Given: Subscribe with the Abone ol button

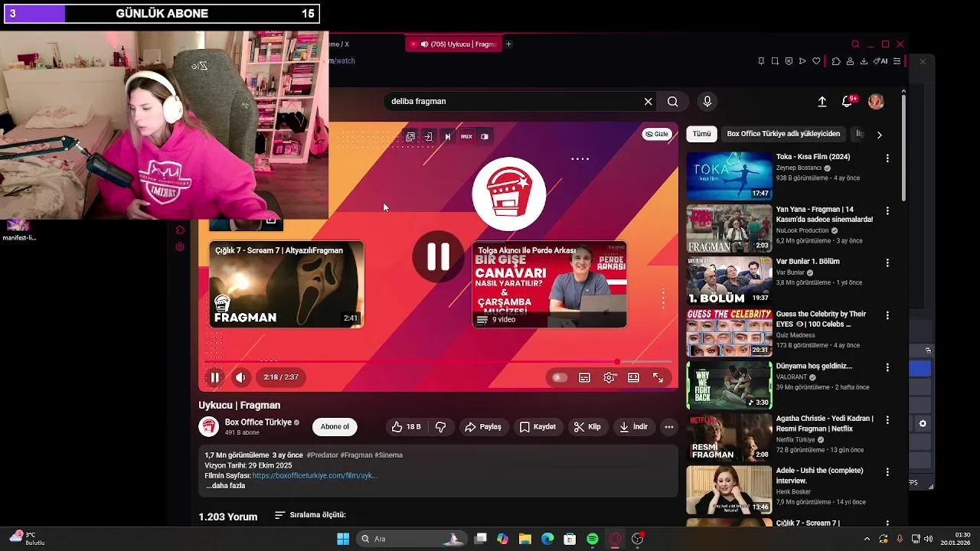Looking at the screenshot, I should (335, 427).
